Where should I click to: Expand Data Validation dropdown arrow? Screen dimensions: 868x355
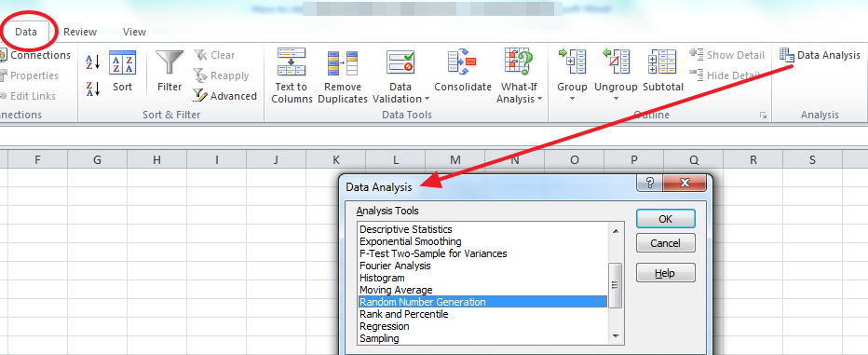427,99
